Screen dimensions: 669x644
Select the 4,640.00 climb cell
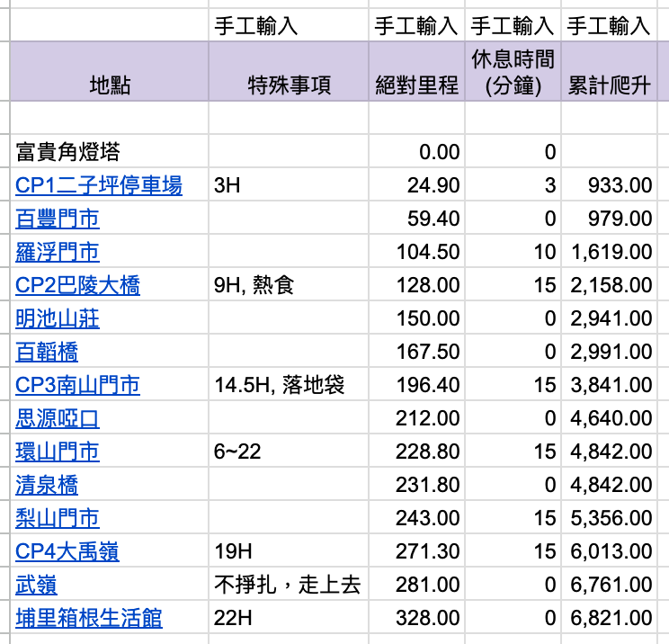[x=610, y=417]
